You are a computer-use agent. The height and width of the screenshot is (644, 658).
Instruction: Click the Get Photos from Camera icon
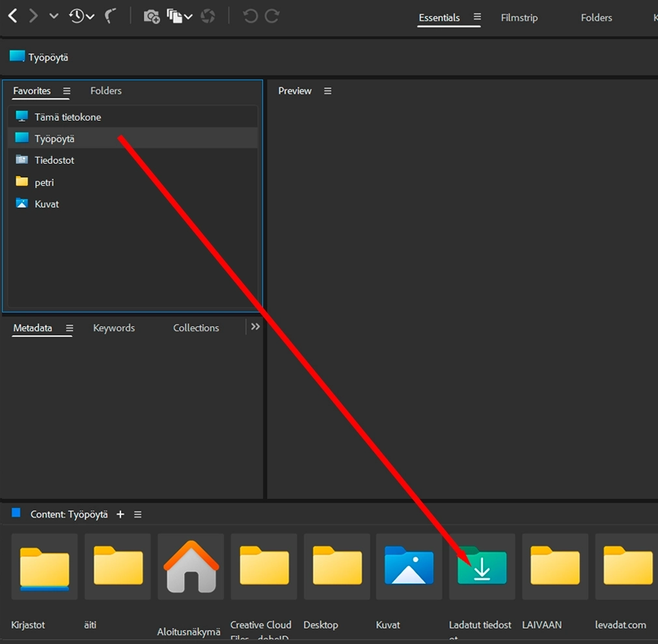[152, 17]
